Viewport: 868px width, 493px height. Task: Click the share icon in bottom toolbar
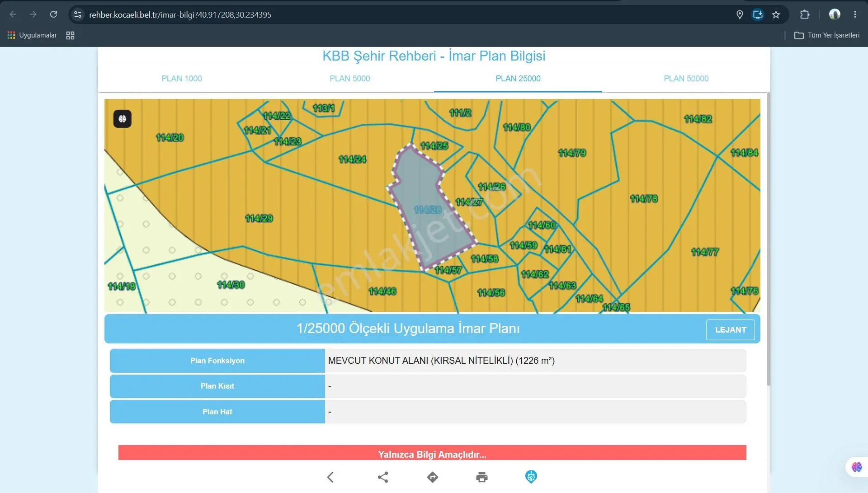(383, 477)
